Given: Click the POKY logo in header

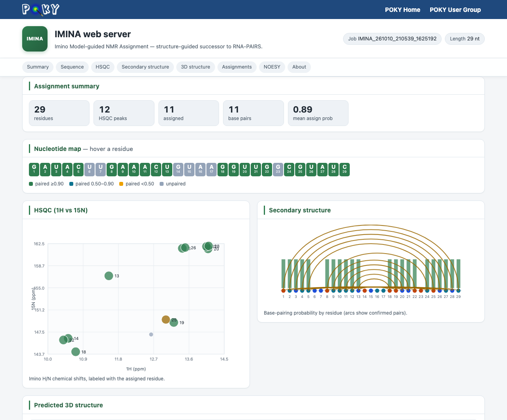Looking at the screenshot, I should (41, 10).
